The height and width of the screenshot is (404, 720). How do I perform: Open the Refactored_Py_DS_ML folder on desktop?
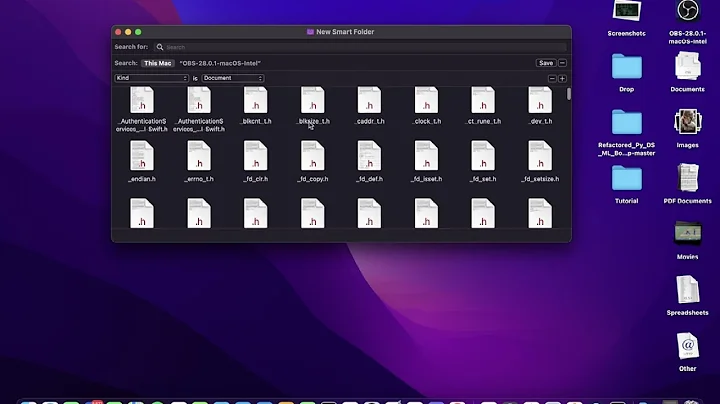pyautogui.click(x=627, y=122)
